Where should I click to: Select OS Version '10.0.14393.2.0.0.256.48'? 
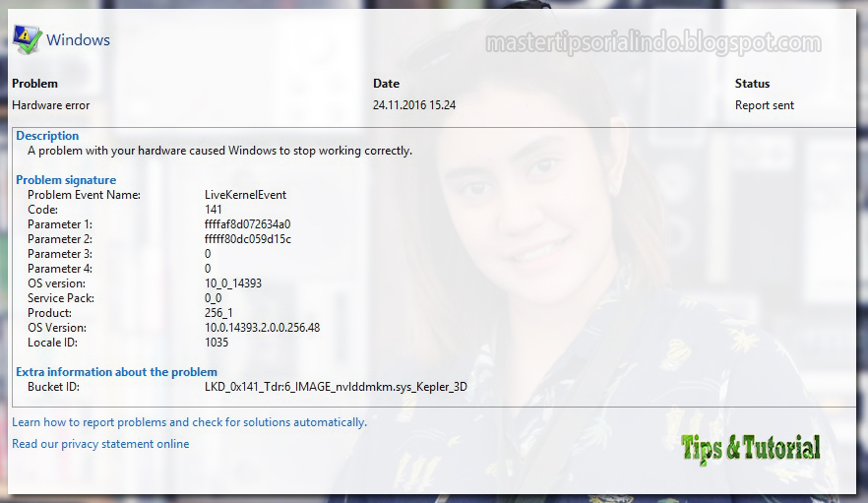[263, 328]
